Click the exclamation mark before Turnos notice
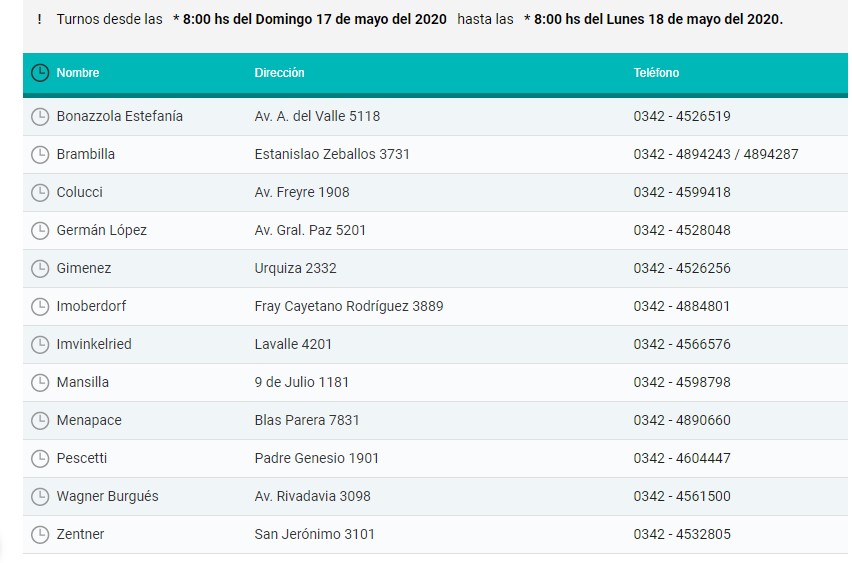 point(39,19)
